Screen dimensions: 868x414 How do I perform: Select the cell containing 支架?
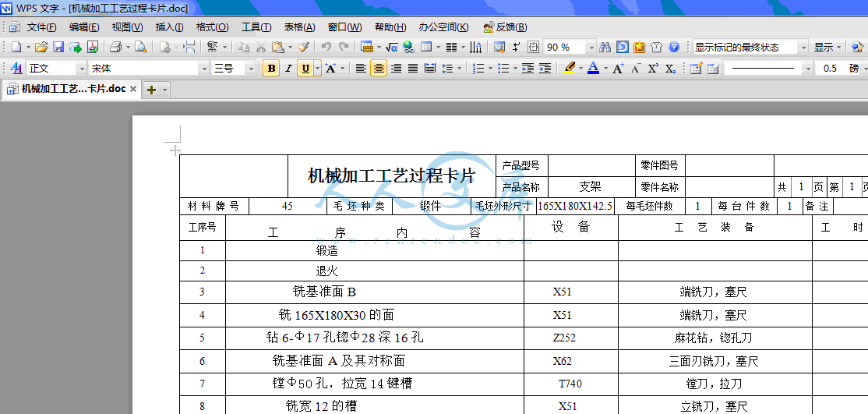pos(590,187)
